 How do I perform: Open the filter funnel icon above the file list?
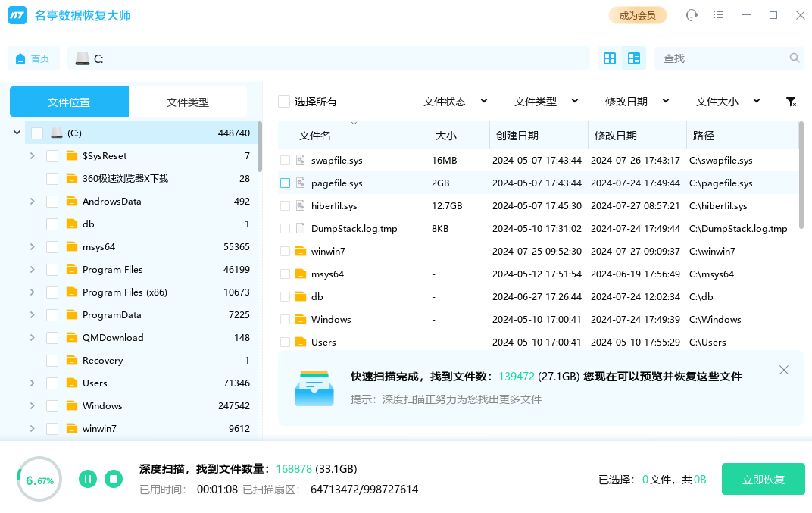click(791, 101)
